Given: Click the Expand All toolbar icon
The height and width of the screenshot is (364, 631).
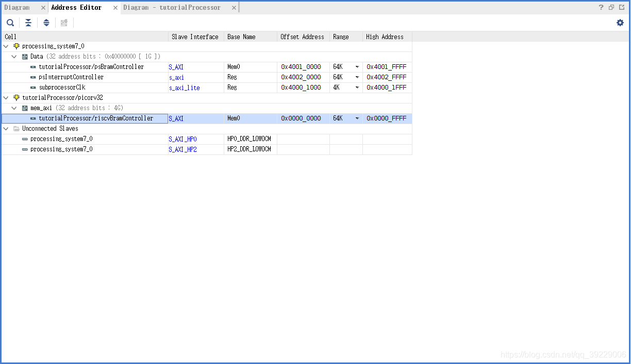Looking at the screenshot, I should 46,23.
